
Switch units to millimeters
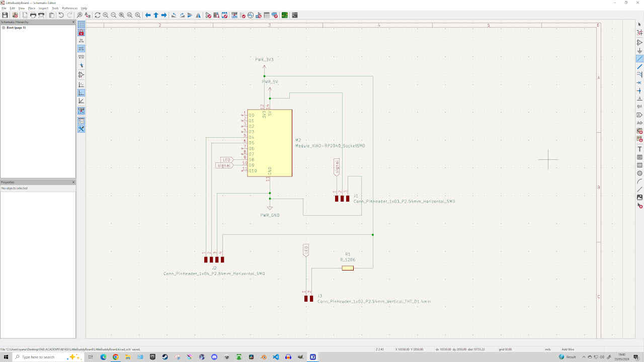pyautogui.click(x=81, y=56)
